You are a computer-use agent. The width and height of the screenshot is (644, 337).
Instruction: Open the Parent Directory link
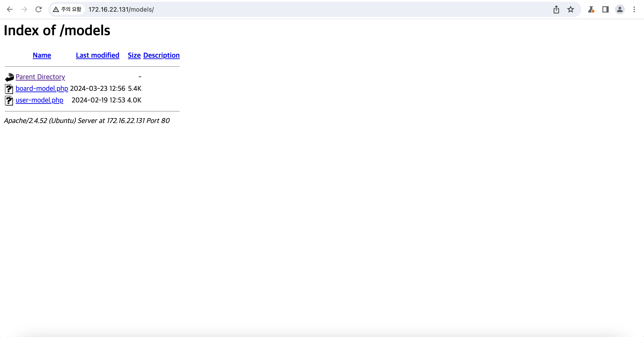(40, 77)
